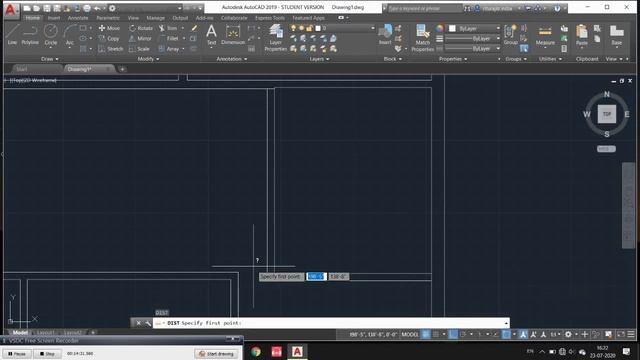Select the Line tool
The height and width of the screenshot is (360, 640).
[12, 34]
